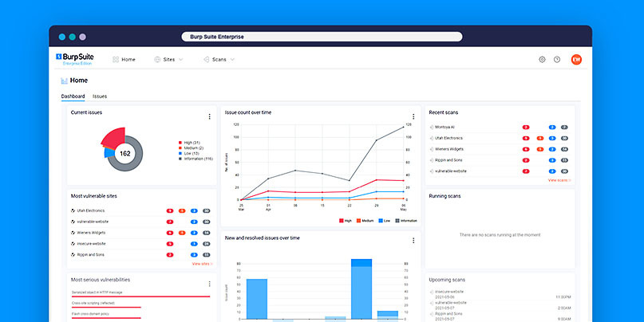Click grey Information badge for Rippin and Sons in Recent scans
This screenshot has height=322, width=644.
point(564,161)
